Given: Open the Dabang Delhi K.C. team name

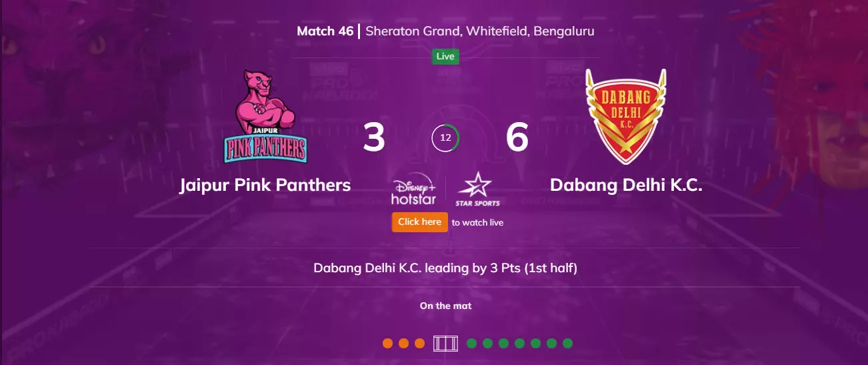Looking at the screenshot, I should click(x=626, y=185).
